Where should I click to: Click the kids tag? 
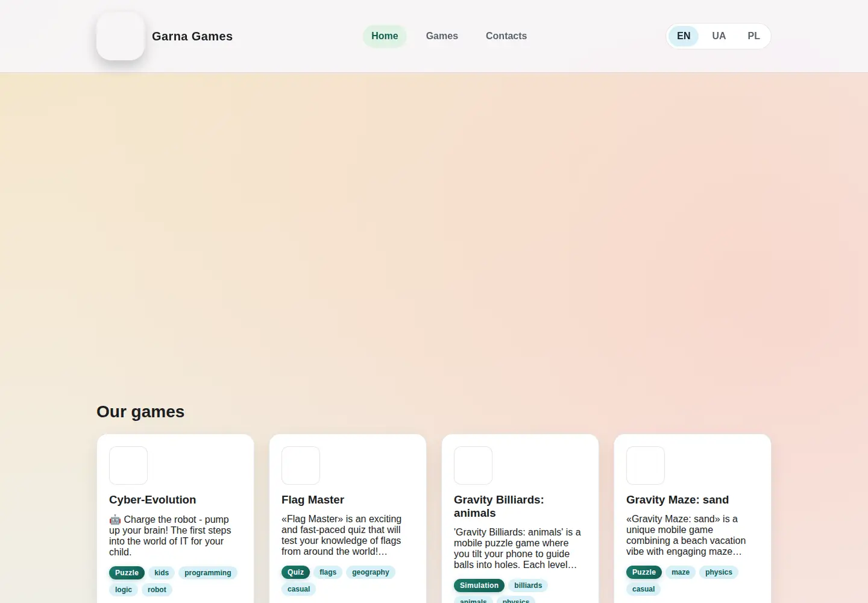tap(162, 573)
